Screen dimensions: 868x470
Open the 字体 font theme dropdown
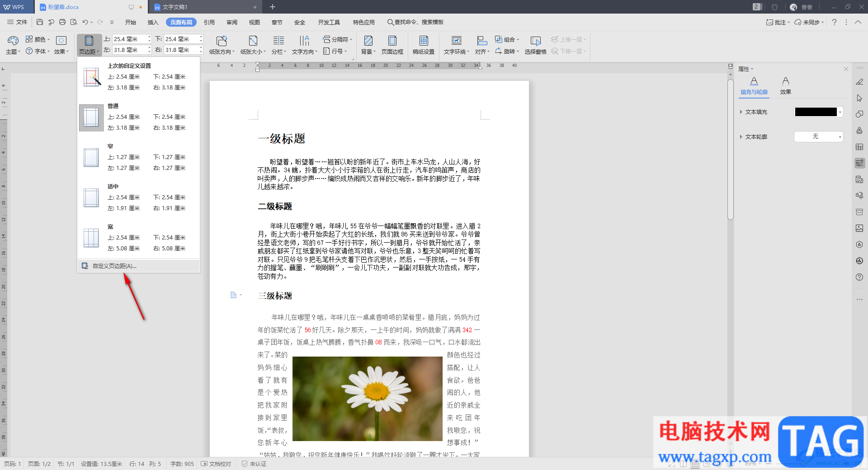click(x=38, y=51)
